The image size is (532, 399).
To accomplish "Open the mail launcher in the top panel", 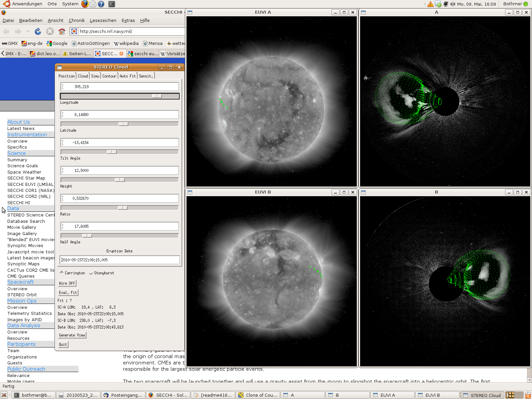I will (93, 4).
